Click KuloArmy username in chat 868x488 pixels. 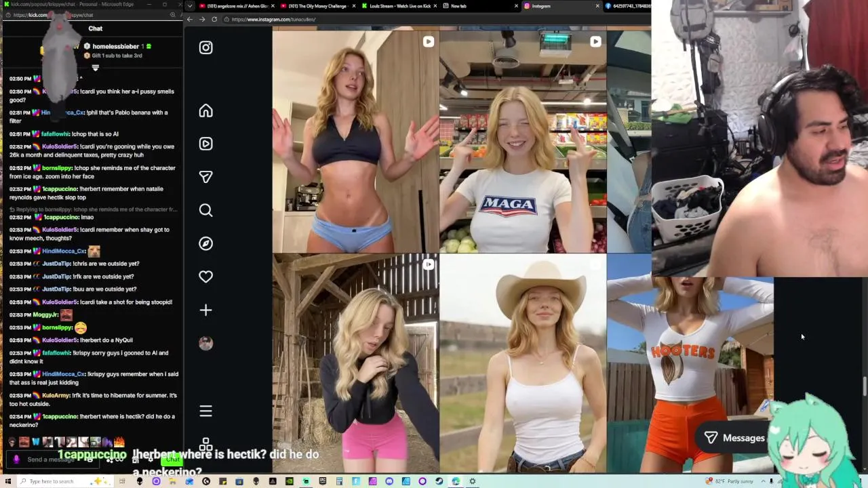(56, 395)
